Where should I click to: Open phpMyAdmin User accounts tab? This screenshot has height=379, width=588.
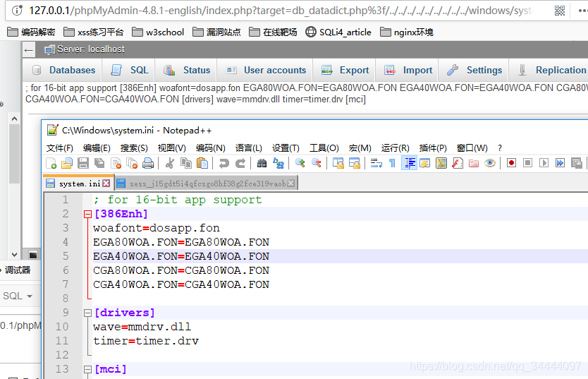(266, 70)
